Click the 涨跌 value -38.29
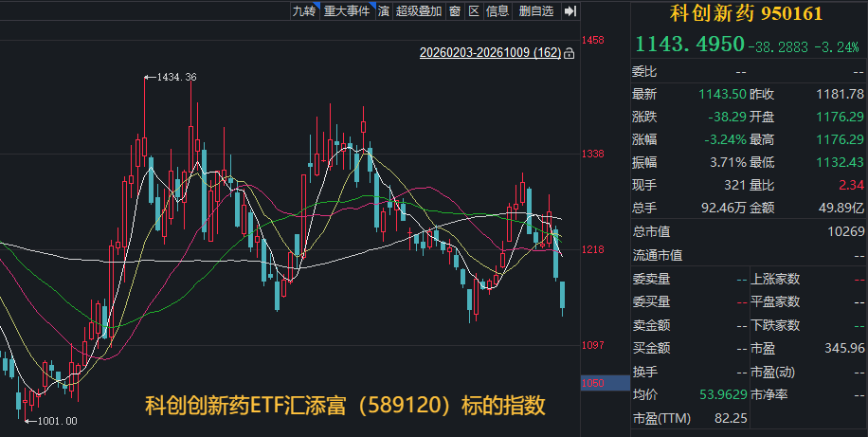This screenshot has height=437, width=868. click(x=727, y=117)
